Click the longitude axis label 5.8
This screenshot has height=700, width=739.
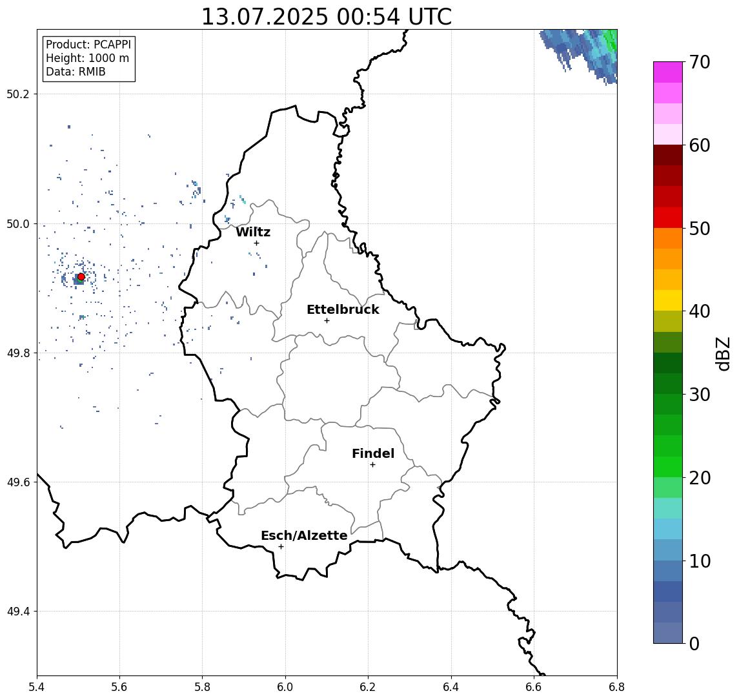pos(202,687)
